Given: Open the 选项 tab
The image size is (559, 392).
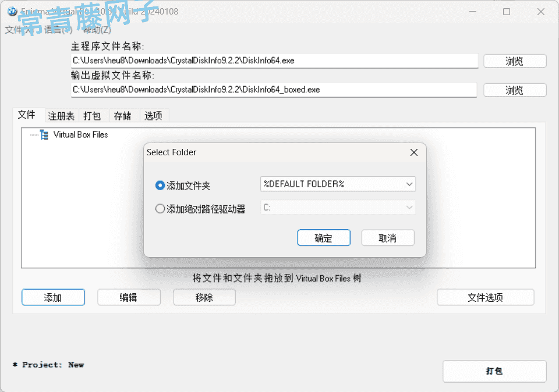Looking at the screenshot, I should pos(153,116).
